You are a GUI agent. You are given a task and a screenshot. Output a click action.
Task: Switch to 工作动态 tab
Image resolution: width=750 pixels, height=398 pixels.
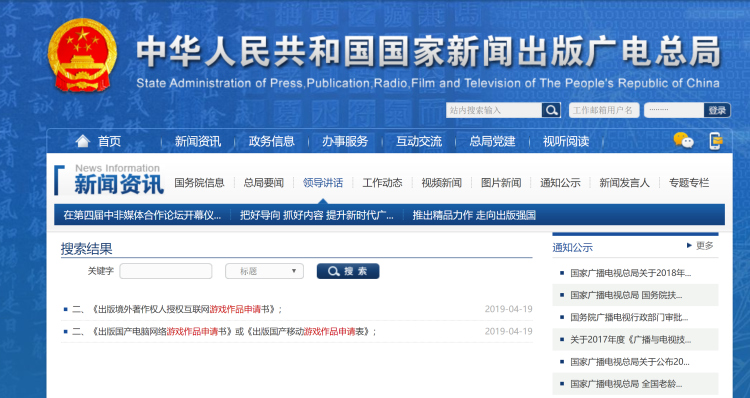tap(382, 183)
